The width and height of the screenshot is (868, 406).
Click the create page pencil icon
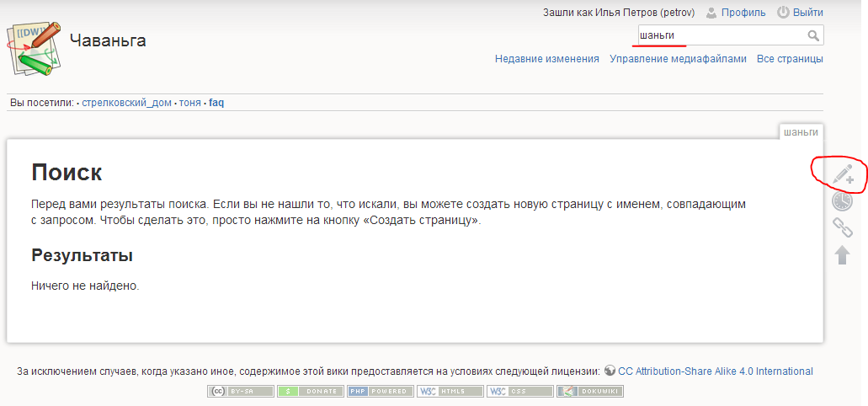[842, 175]
